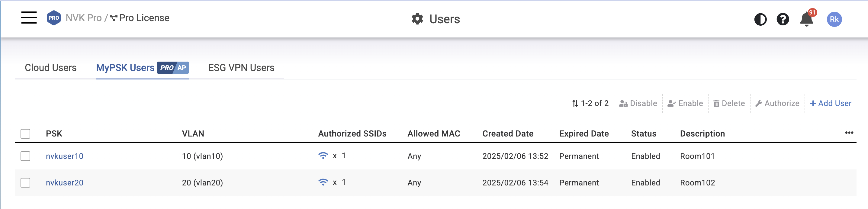This screenshot has width=868, height=209.
Task: Tick the checkbox for nvkuser20
Action: (25, 183)
